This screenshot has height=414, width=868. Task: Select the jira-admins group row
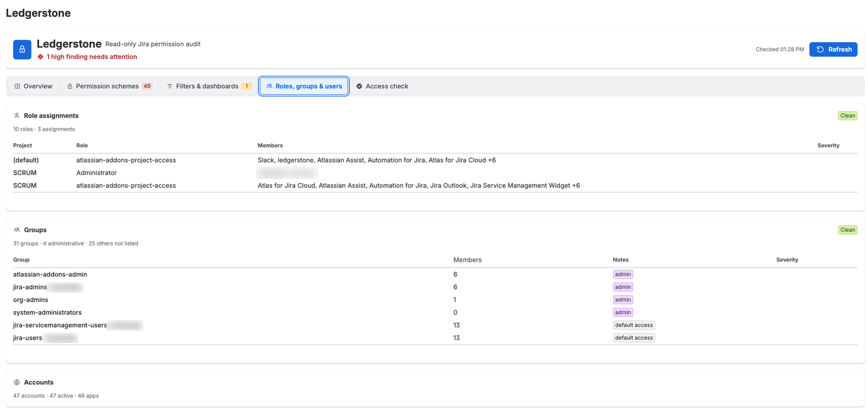(x=435, y=287)
